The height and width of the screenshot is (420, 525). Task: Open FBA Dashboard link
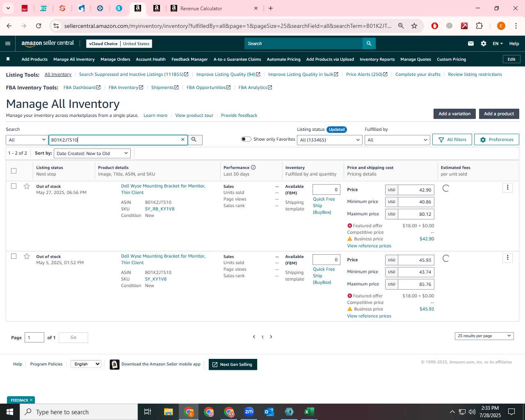point(82,87)
